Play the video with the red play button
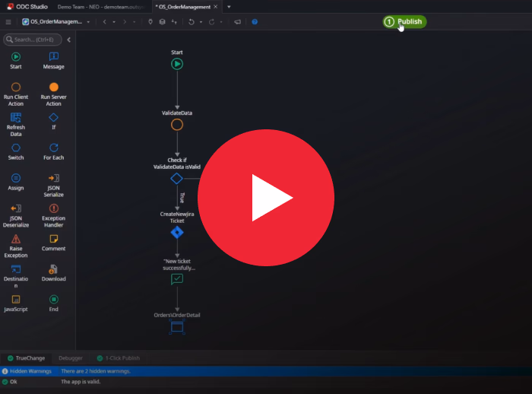532x394 pixels. 266,198
